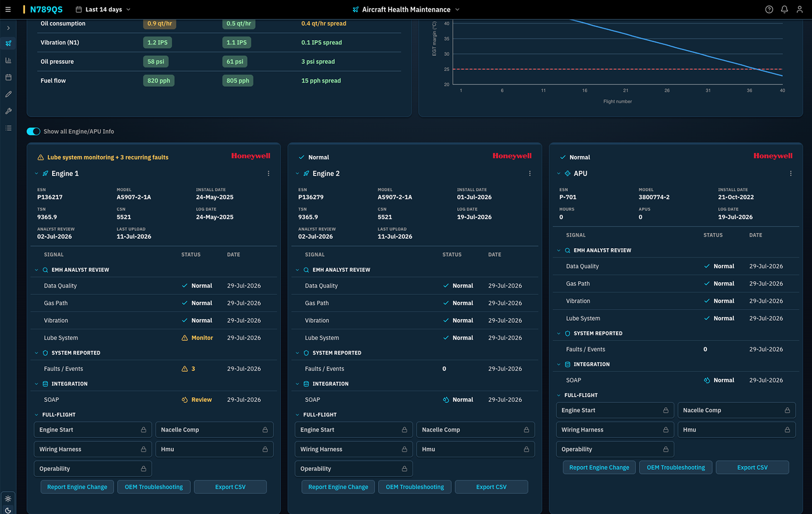The width and height of the screenshot is (812, 514).
Task: Click the Engine 2 install date 01-Jul-2026
Action: 474,197
